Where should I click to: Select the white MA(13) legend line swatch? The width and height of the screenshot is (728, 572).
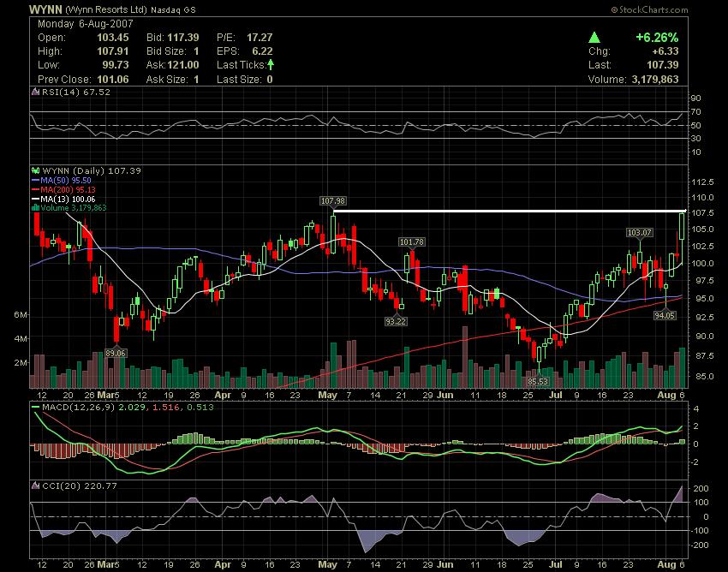pyautogui.click(x=35, y=200)
